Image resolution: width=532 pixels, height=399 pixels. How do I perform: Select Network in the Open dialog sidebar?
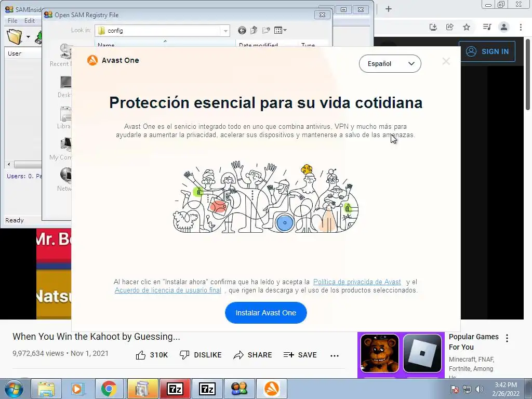pos(64,180)
